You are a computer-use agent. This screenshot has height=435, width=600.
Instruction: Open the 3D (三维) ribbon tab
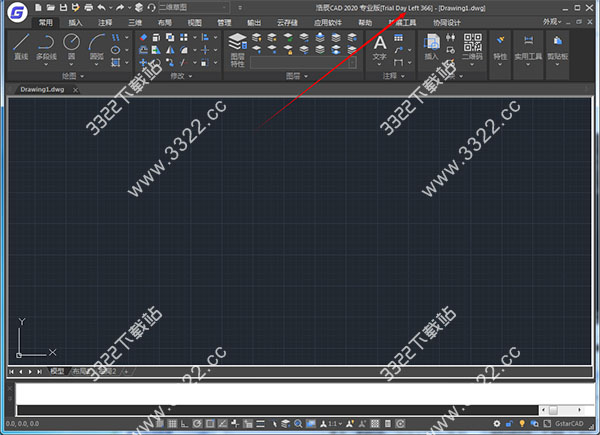(135, 23)
